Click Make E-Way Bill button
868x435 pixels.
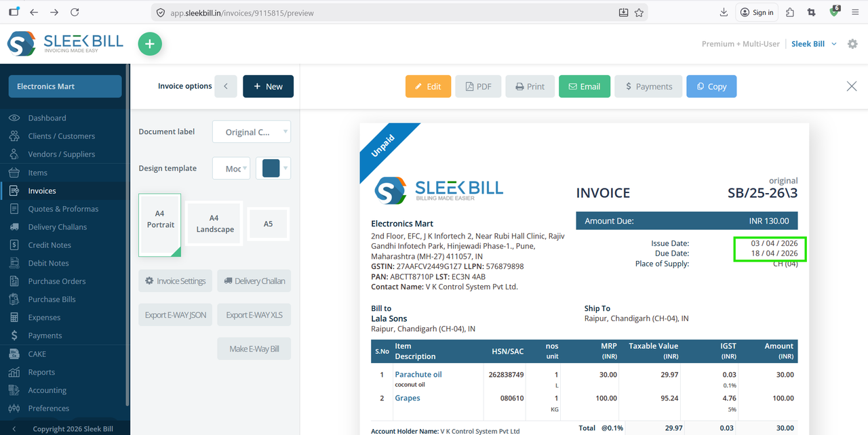pos(254,349)
